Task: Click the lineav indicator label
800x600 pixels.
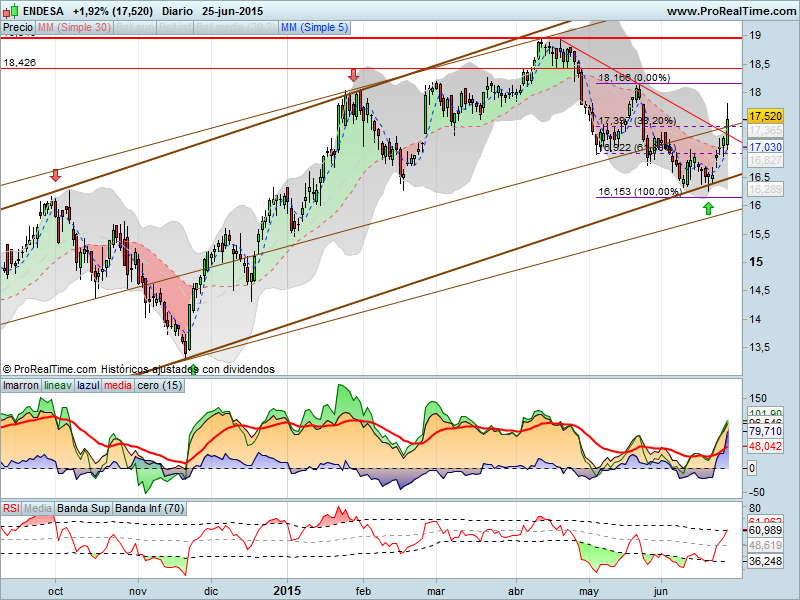Action: 58,385
